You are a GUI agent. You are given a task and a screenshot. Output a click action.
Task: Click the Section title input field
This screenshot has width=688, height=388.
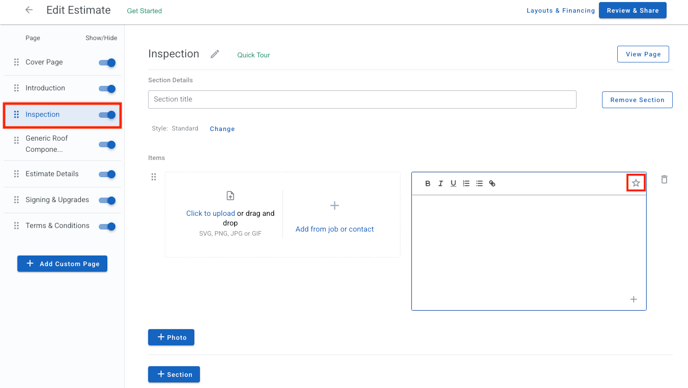point(362,100)
